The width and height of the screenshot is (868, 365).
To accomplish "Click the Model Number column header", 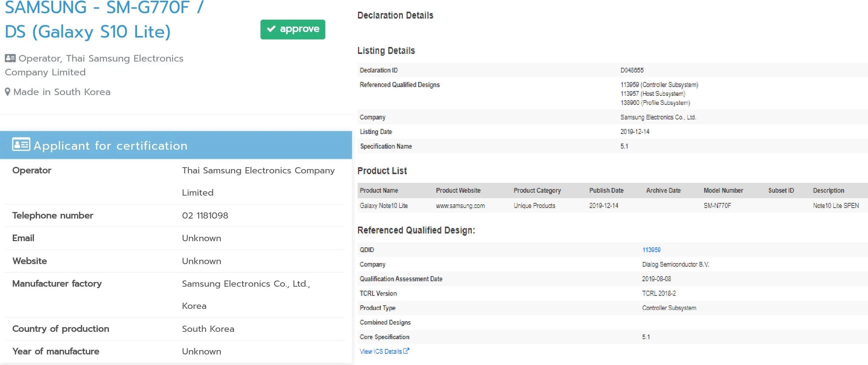I will point(723,191).
